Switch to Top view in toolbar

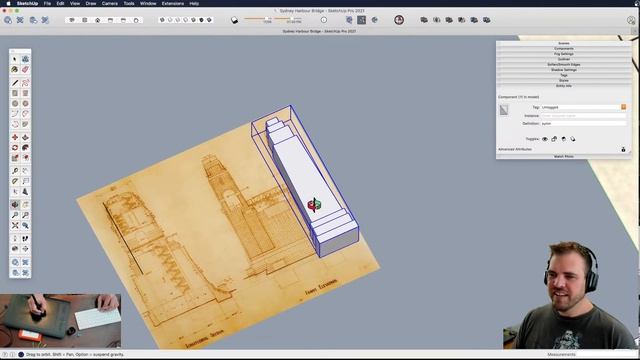(x=85, y=20)
